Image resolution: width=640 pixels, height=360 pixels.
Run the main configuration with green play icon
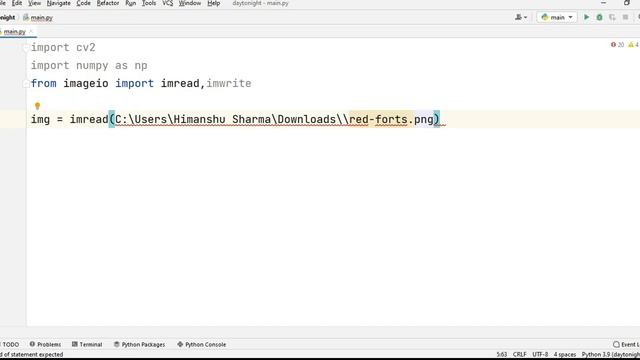click(587, 17)
